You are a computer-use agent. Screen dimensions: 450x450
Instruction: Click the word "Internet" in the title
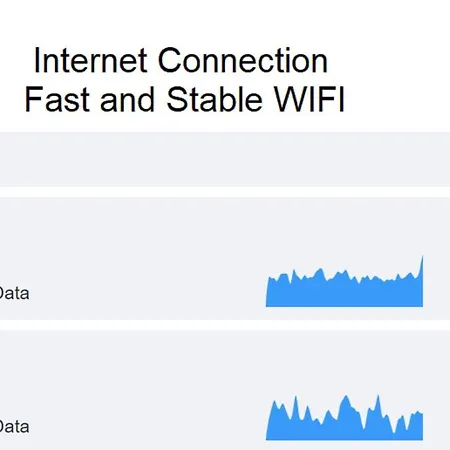point(90,60)
